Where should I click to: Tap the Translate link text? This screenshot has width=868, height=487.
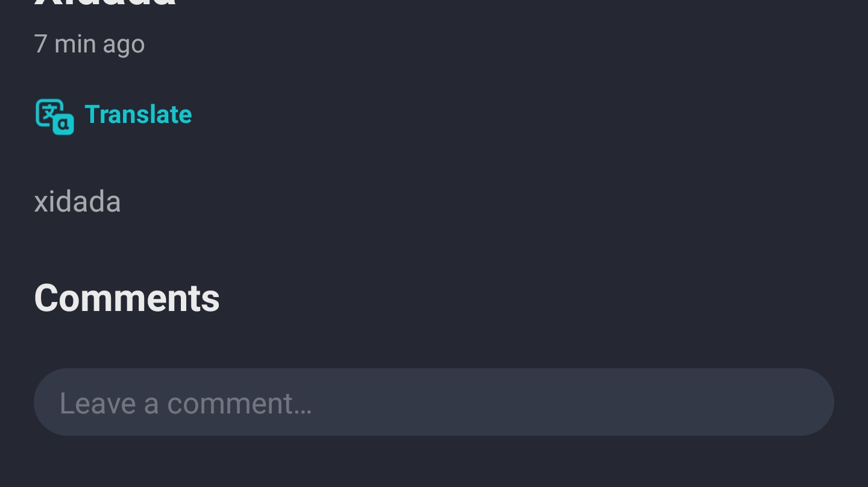tap(138, 115)
